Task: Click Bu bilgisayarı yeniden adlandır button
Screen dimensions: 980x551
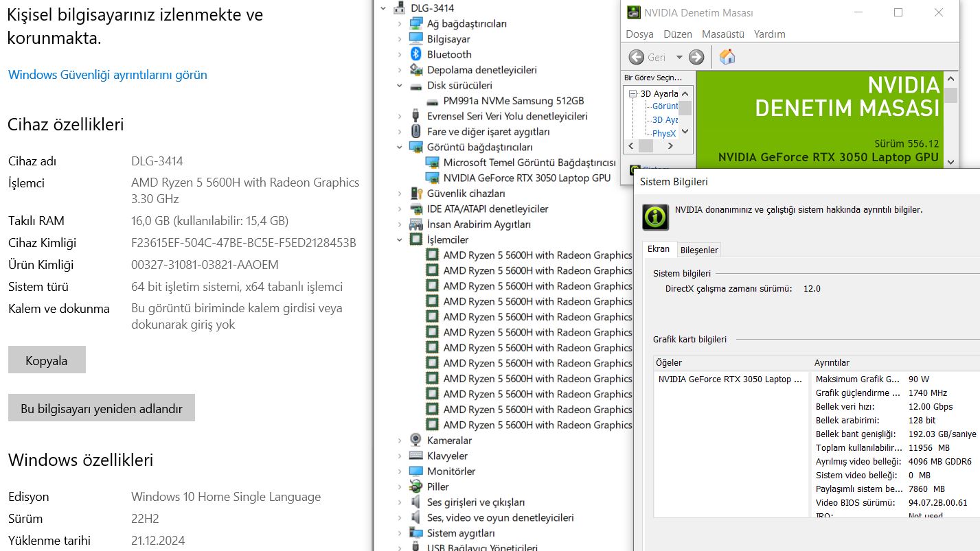Action: click(102, 408)
